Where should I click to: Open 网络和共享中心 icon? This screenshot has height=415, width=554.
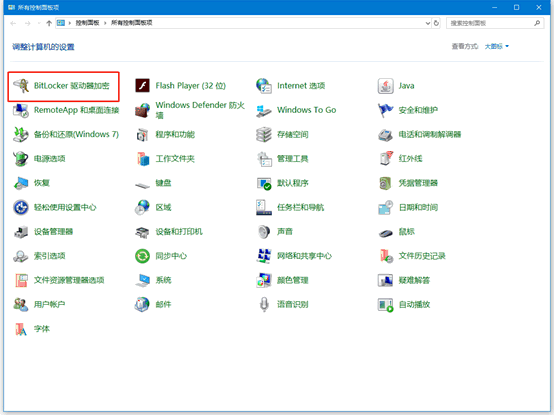pyautogui.click(x=264, y=256)
